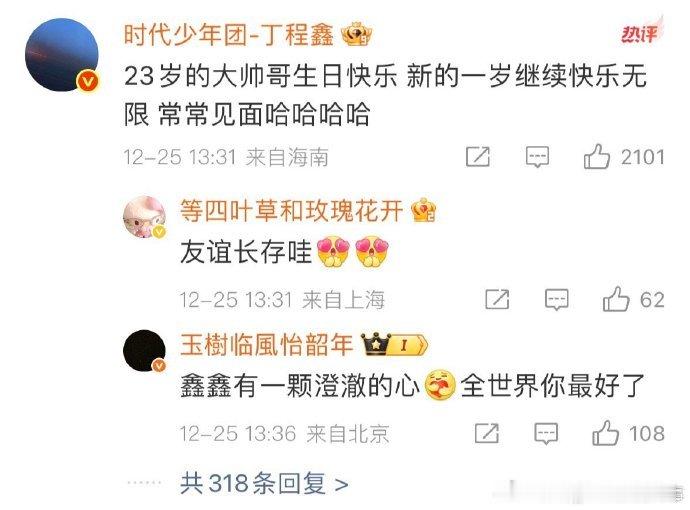
Task: Tap comment icon on 友谊长存哇 reply
Action: 557,300
